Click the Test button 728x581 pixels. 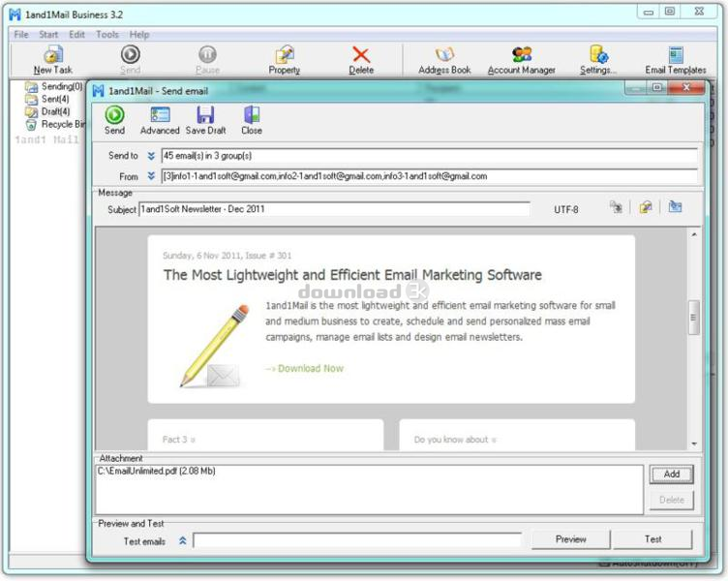click(x=652, y=539)
